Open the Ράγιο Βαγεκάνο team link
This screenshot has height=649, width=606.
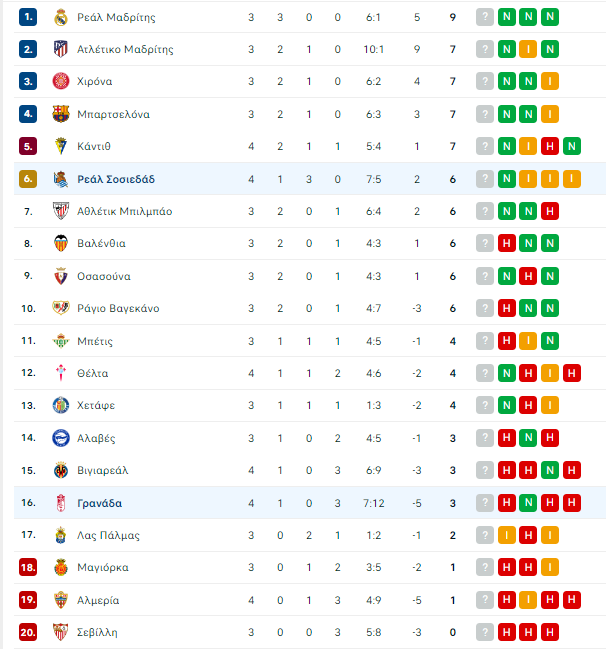[x=118, y=308]
